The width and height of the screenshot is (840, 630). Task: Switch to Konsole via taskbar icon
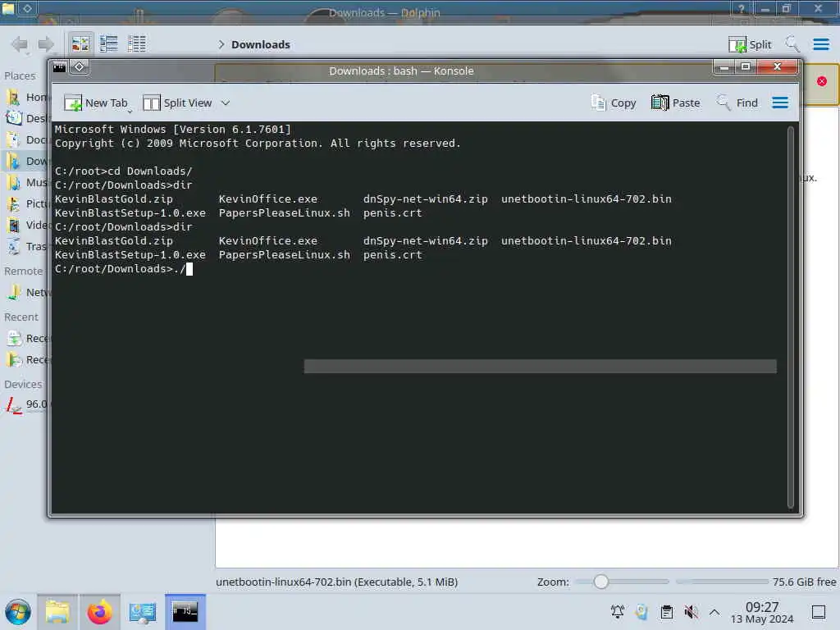(185, 612)
